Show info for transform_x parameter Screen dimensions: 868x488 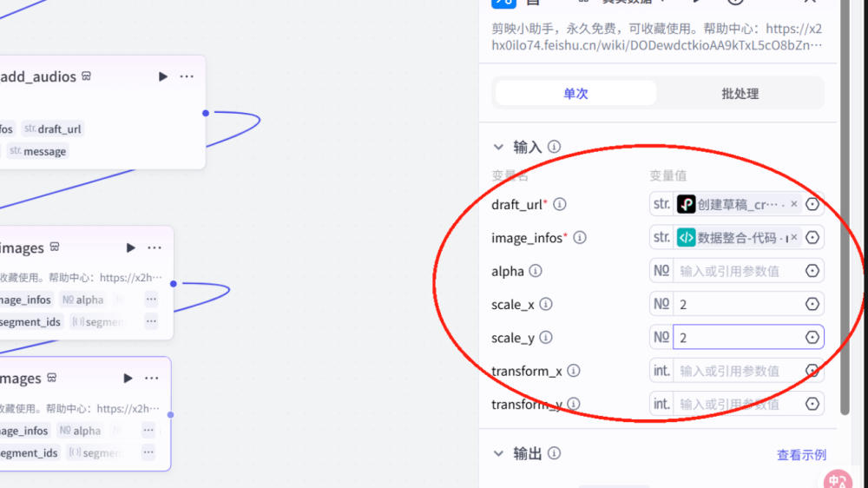coord(574,371)
